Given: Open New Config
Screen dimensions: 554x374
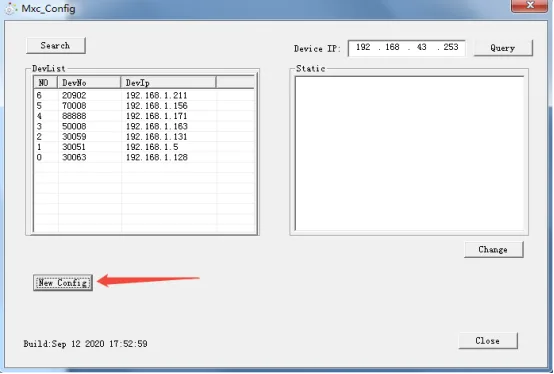Looking at the screenshot, I should click(63, 283).
